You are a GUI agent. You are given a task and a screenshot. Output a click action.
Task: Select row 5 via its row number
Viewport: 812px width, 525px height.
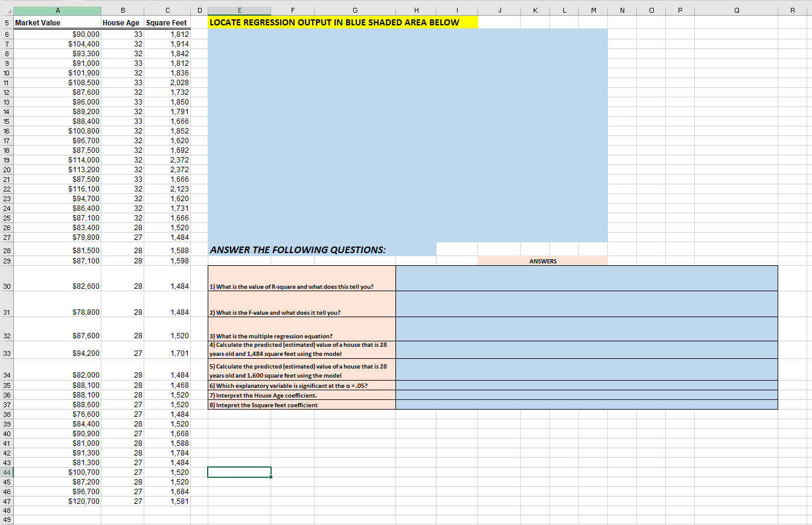(5, 22)
